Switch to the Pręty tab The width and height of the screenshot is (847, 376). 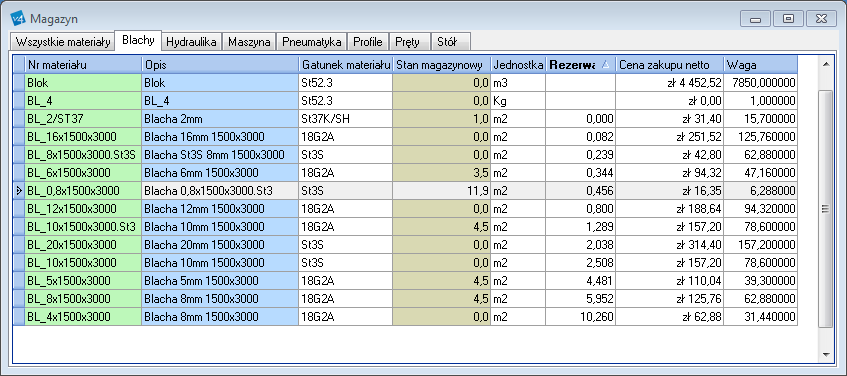pyautogui.click(x=410, y=42)
